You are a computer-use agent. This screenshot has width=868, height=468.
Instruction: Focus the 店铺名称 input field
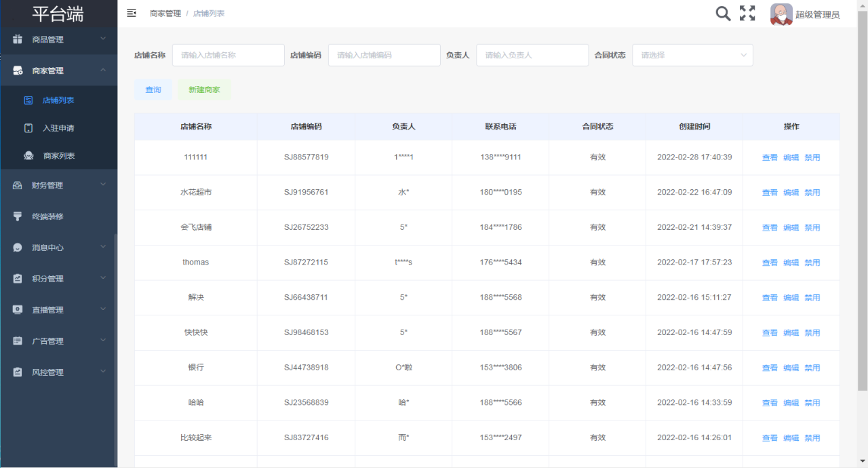pos(228,55)
